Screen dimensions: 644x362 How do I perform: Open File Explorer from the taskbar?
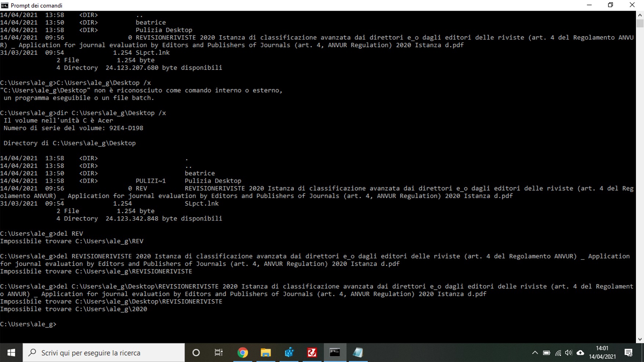coord(266,352)
